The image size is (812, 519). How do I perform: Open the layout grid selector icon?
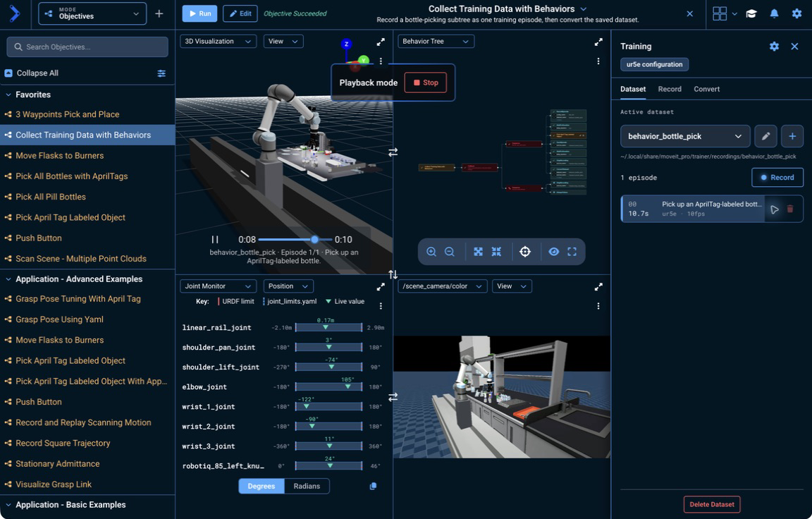tap(719, 13)
